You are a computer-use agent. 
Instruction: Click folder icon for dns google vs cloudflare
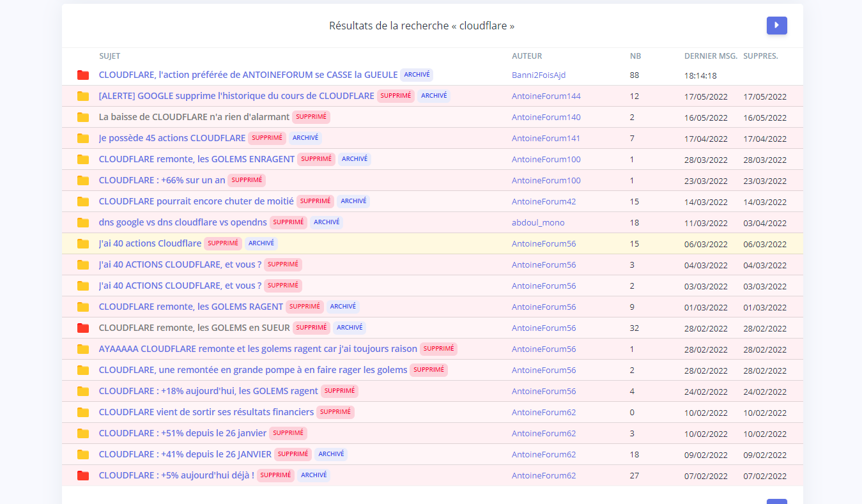click(x=83, y=223)
